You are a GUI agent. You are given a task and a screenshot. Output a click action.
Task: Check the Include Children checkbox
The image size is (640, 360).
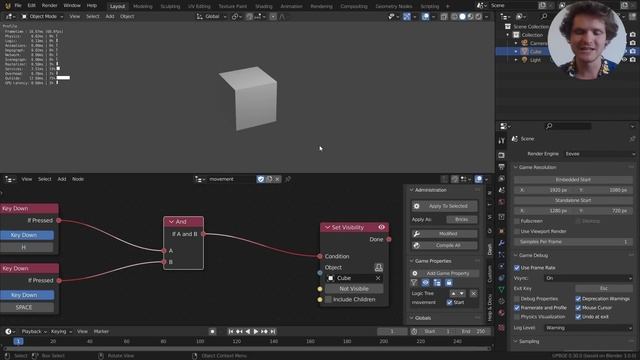point(329,299)
